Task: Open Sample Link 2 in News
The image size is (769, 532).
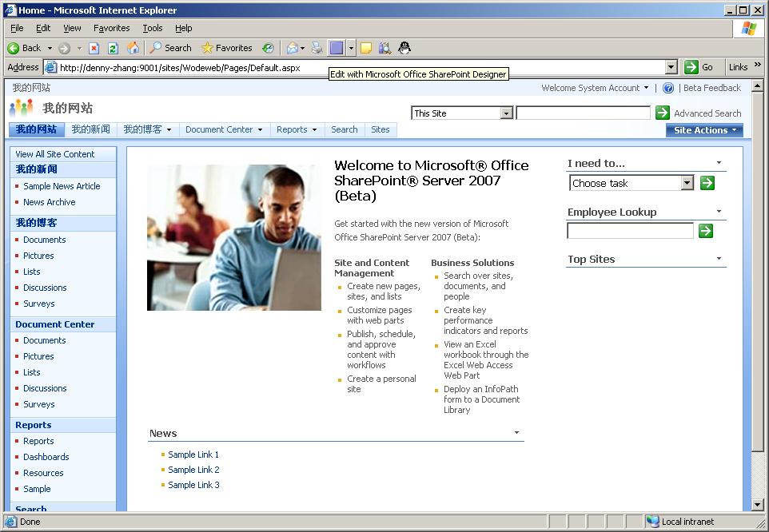Action: [193, 470]
